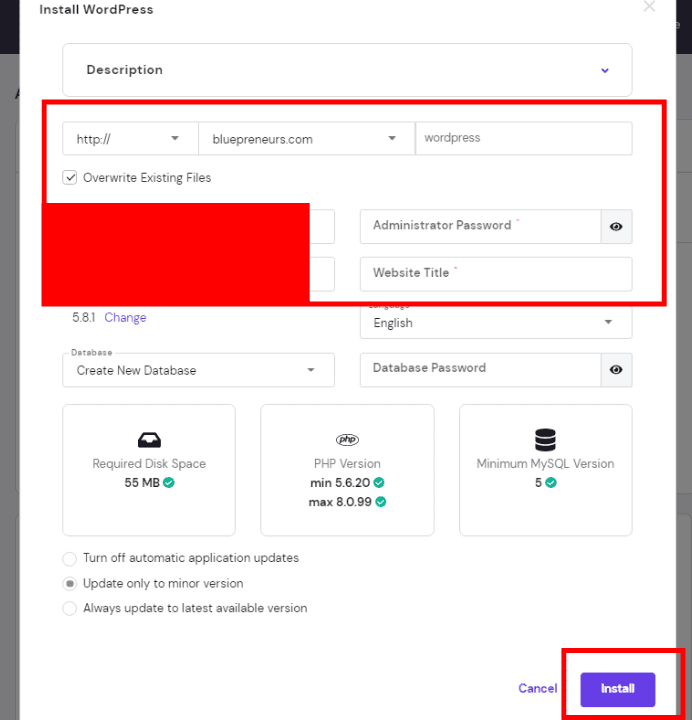Screen dimensions: 692x720
Task: Open the bluepreneurs.com domain dropdown
Action: [307, 139]
